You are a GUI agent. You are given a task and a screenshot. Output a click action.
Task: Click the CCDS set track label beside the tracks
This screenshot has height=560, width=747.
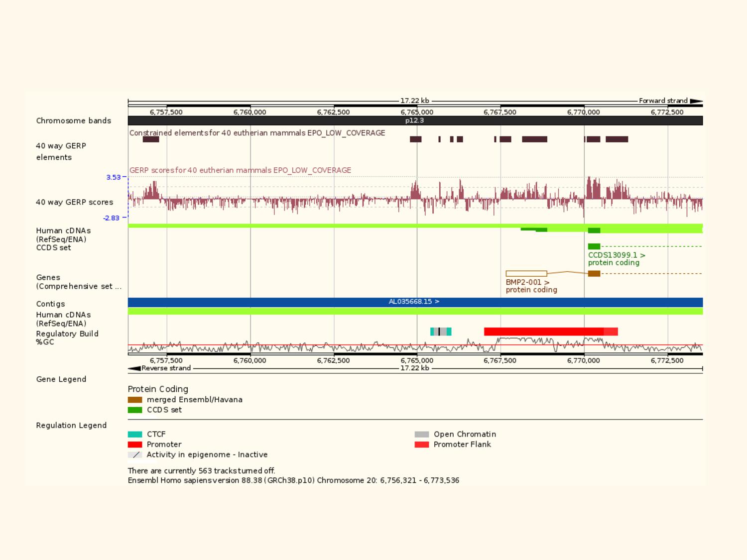pyautogui.click(x=54, y=248)
